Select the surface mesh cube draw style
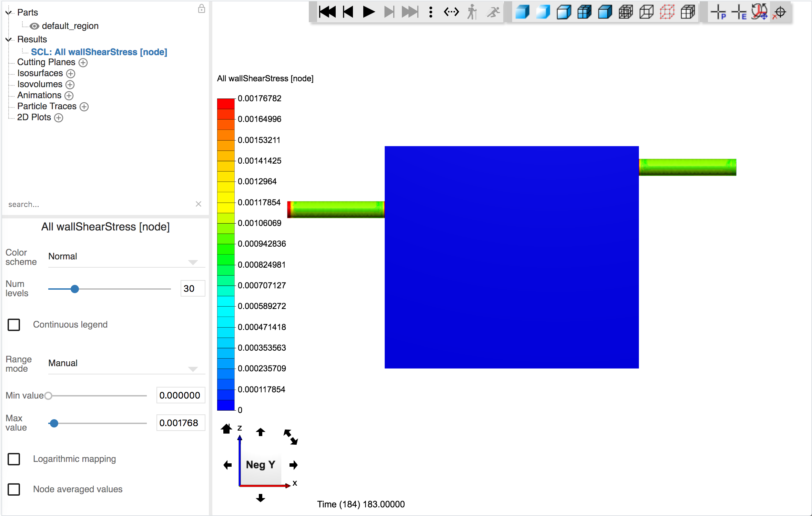The height and width of the screenshot is (516, 812). pyautogui.click(x=584, y=12)
